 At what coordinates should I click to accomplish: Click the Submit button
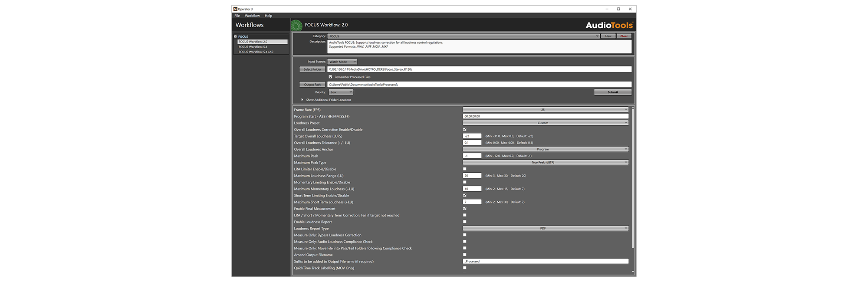(612, 92)
